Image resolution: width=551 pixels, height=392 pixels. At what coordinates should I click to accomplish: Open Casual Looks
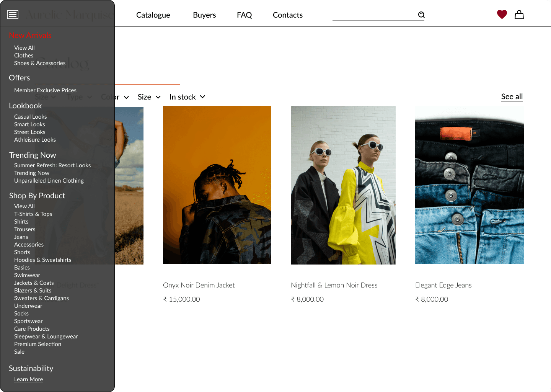click(31, 117)
